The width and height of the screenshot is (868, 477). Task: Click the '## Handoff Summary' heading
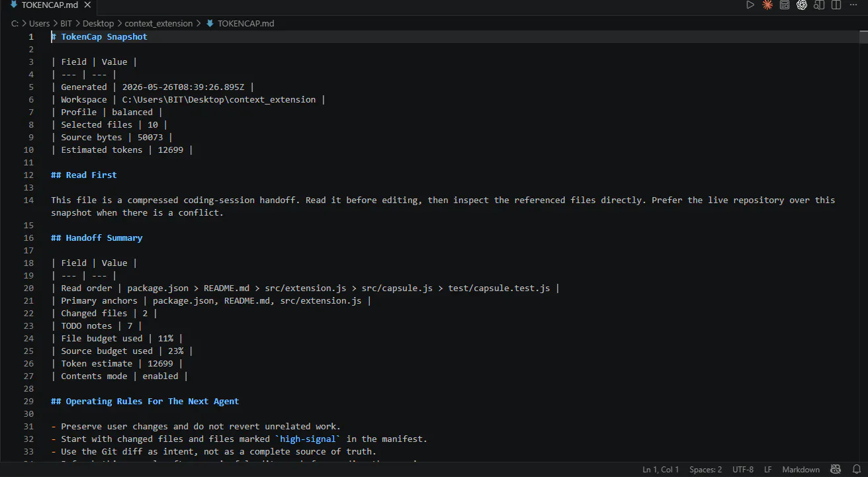[x=97, y=238]
